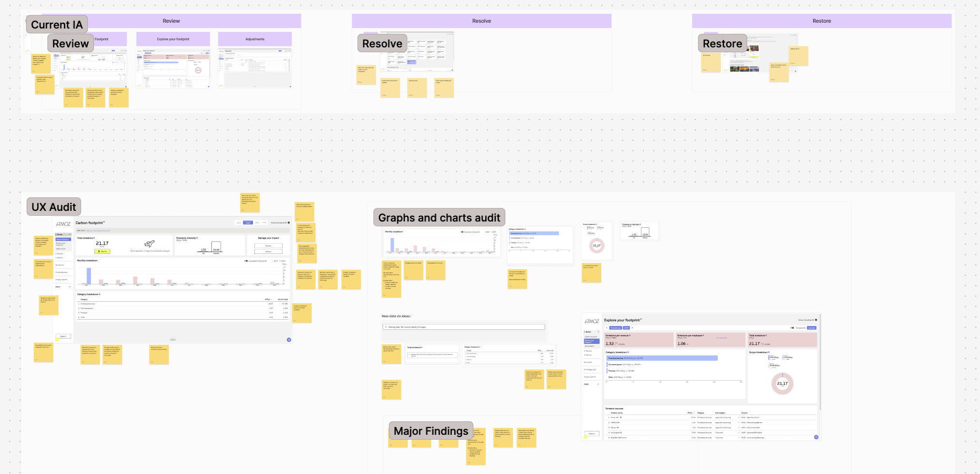This screenshot has width=980, height=474.
Task: Click the yellow Reports button
Action: tap(102, 252)
